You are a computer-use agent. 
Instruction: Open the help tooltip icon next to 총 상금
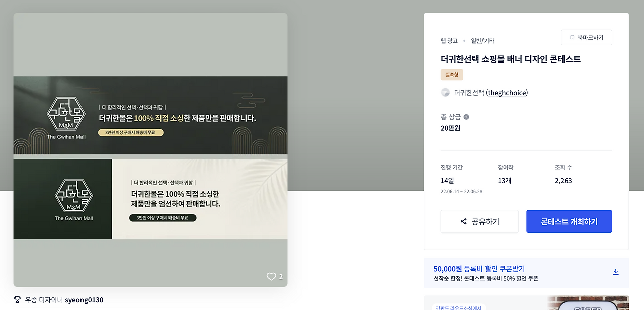[465, 116]
